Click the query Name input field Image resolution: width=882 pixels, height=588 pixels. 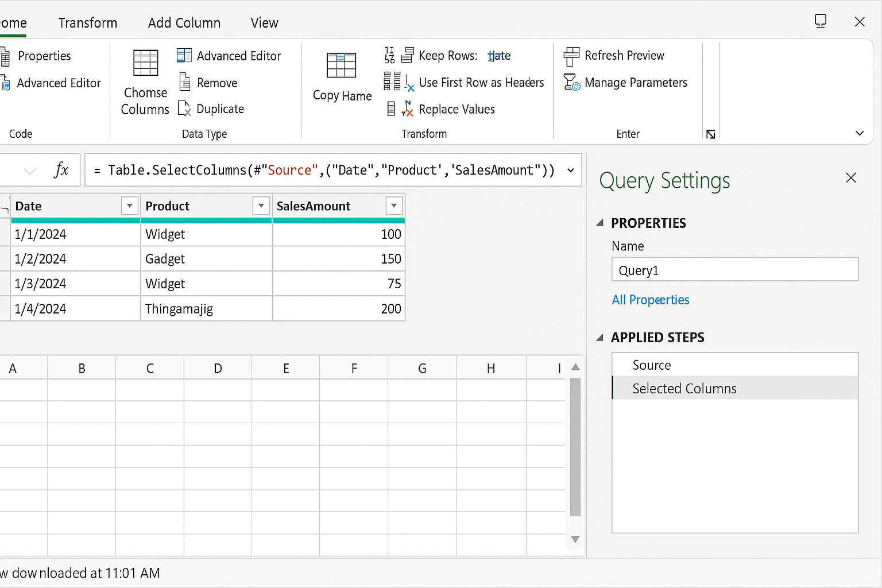pos(735,270)
